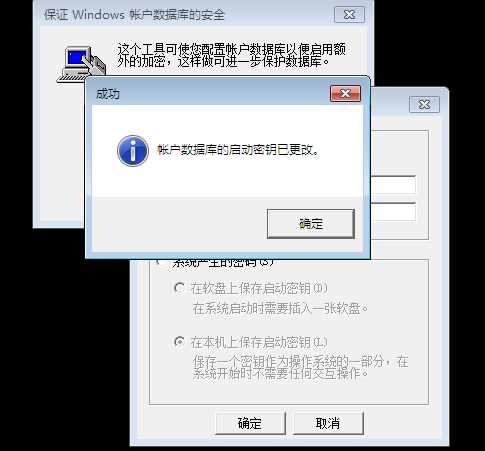
Task: Click the lower confirm password input field
Action: tap(393, 212)
